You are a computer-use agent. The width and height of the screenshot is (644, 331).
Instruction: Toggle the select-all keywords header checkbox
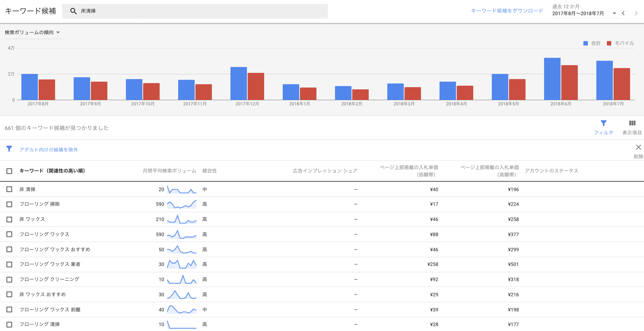[x=9, y=171]
